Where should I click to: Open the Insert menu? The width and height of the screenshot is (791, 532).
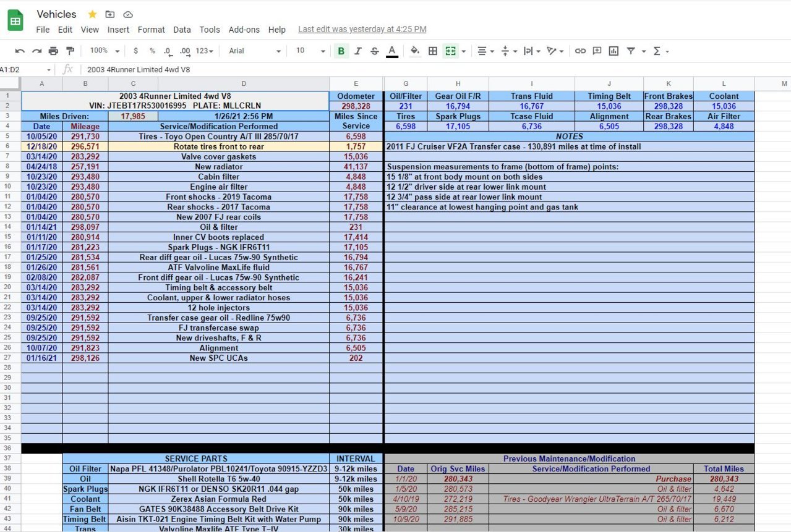click(118, 30)
